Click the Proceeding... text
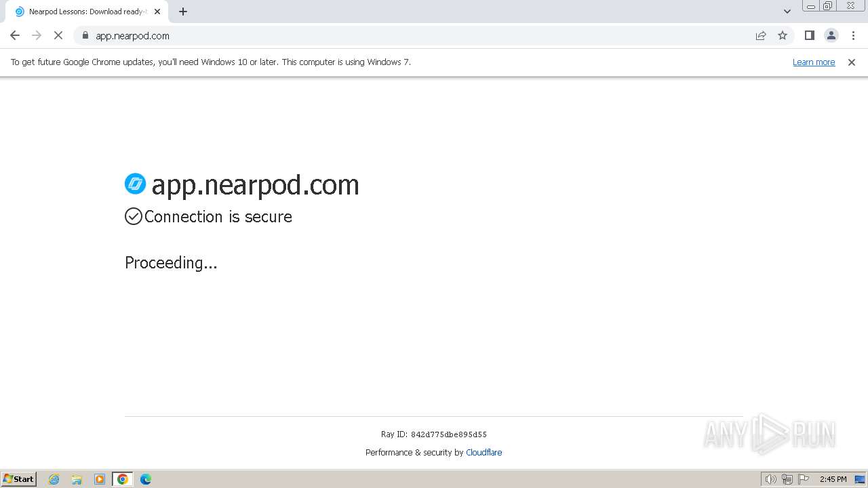 pyautogui.click(x=171, y=263)
